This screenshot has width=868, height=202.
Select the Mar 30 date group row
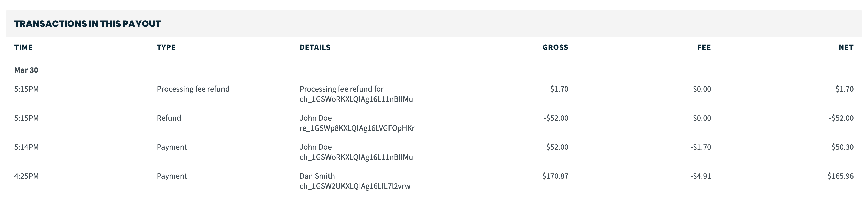tap(26, 70)
